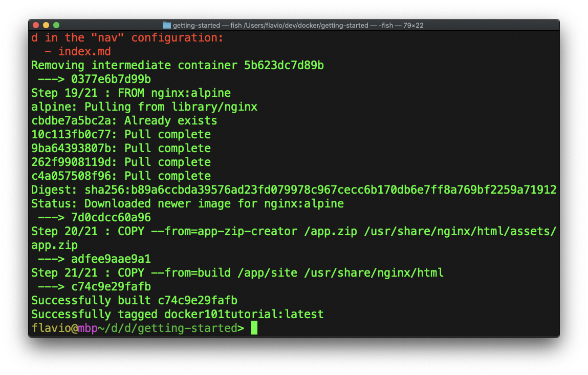
Task: Click the docker101tutorial:latest tag text
Action: point(244,314)
